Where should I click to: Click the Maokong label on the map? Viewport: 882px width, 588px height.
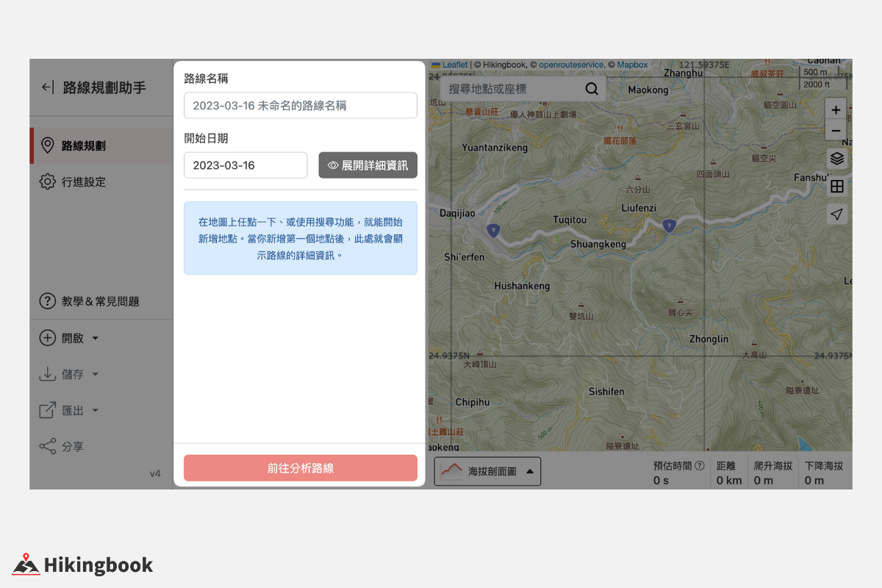point(648,90)
